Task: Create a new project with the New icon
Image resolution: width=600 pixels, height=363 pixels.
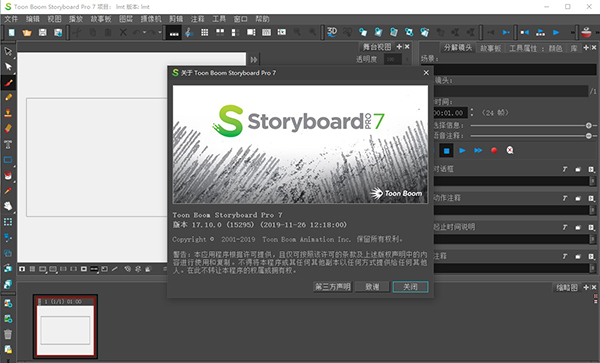Action: click(x=12, y=33)
